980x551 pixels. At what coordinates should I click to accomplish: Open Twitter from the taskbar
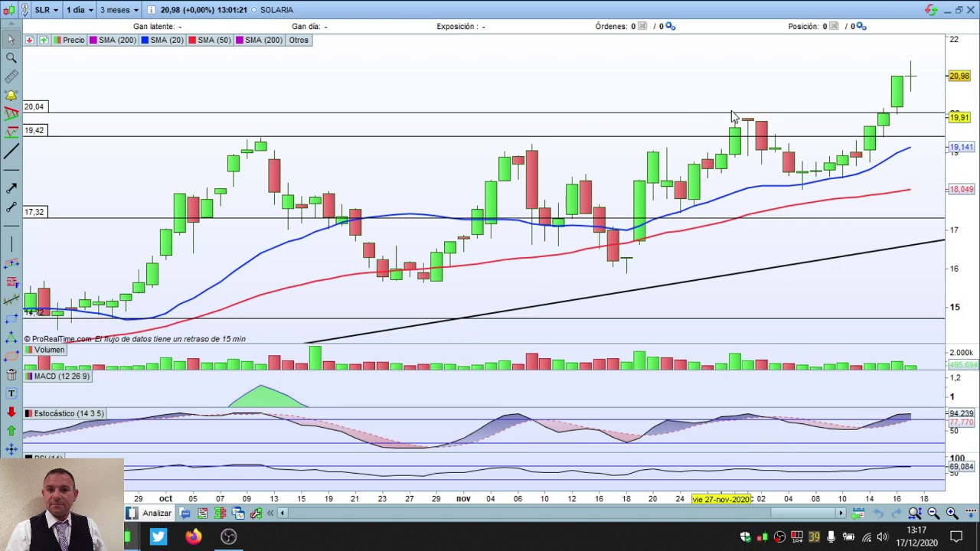pos(158,536)
